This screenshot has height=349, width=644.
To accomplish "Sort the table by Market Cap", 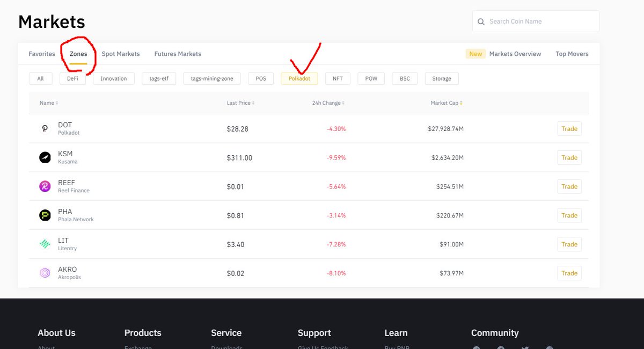I will tap(446, 103).
